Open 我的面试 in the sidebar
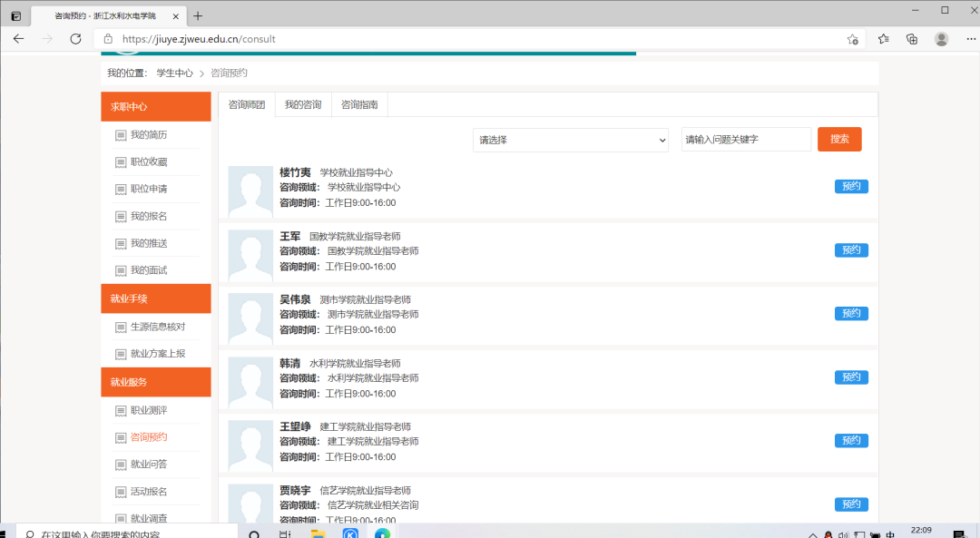 (149, 270)
